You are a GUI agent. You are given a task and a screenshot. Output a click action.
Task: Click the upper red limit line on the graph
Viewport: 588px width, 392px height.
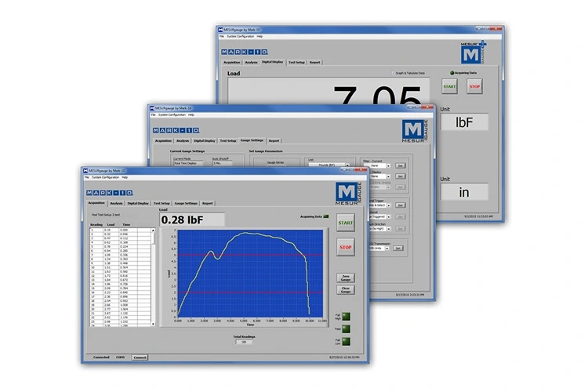250,255
